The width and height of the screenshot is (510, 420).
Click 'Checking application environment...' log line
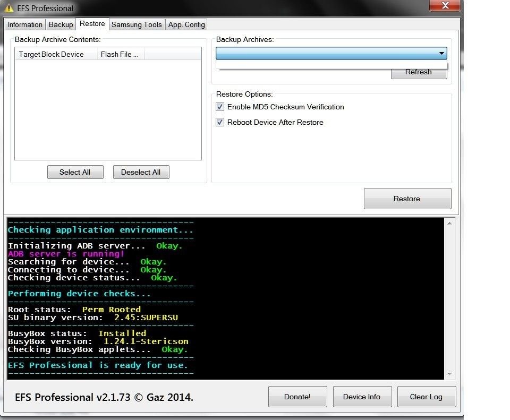(100, 230)
